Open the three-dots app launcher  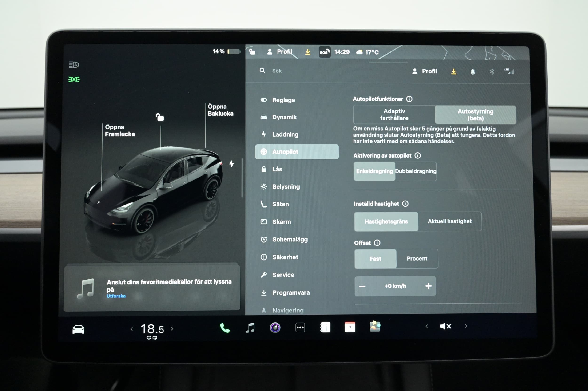pyautogui.click(x=300, y=328)
